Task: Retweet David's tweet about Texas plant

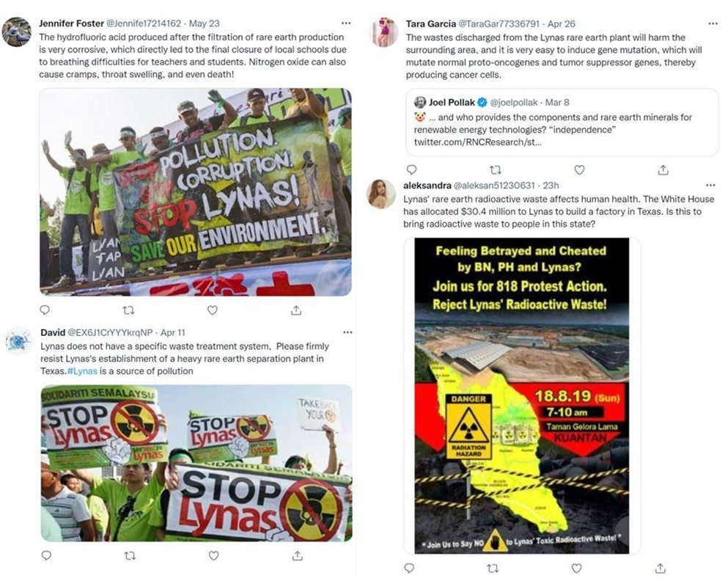Action: (x=130, y=555)
